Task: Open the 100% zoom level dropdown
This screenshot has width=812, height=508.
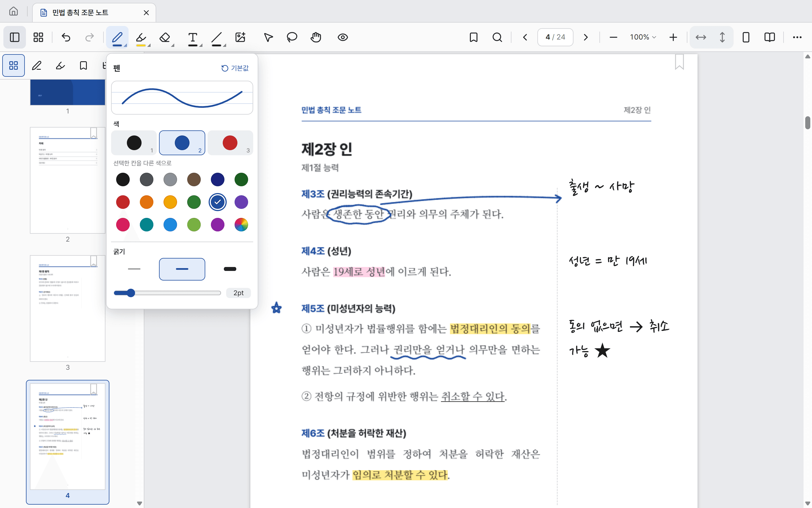Action: pos(643,37)
